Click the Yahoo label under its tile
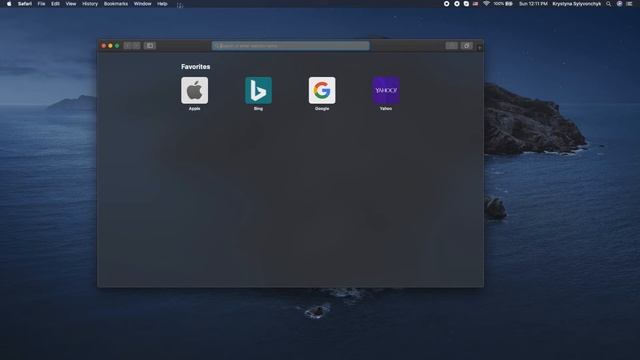 click(386, 109)
